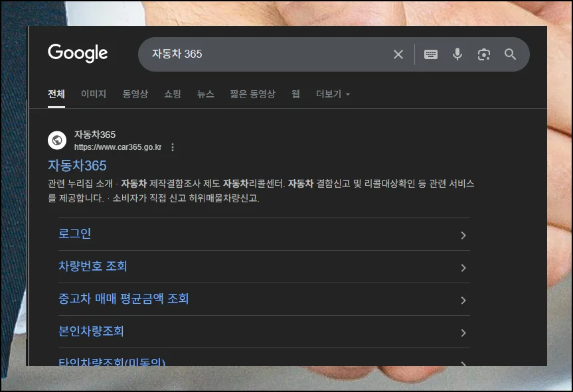573x392 pixels.
Task: Open the 자동차365 result title link
Action: [77, 166]
